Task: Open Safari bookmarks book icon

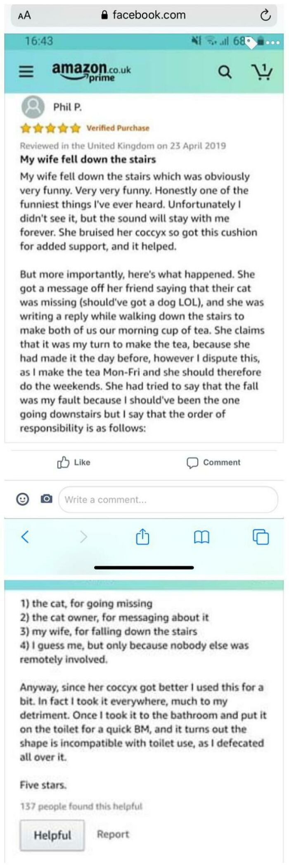Action: point(201,537)
